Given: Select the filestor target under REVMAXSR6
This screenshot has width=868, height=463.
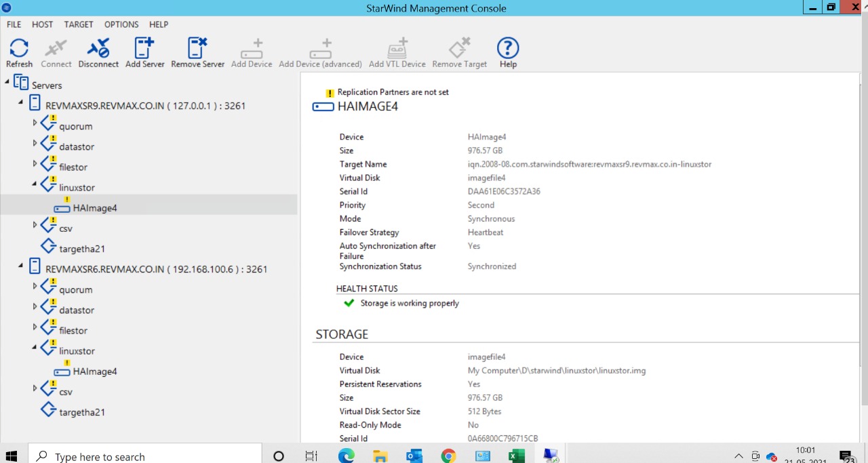Looking at the screenshot, I should click(73, 330).
